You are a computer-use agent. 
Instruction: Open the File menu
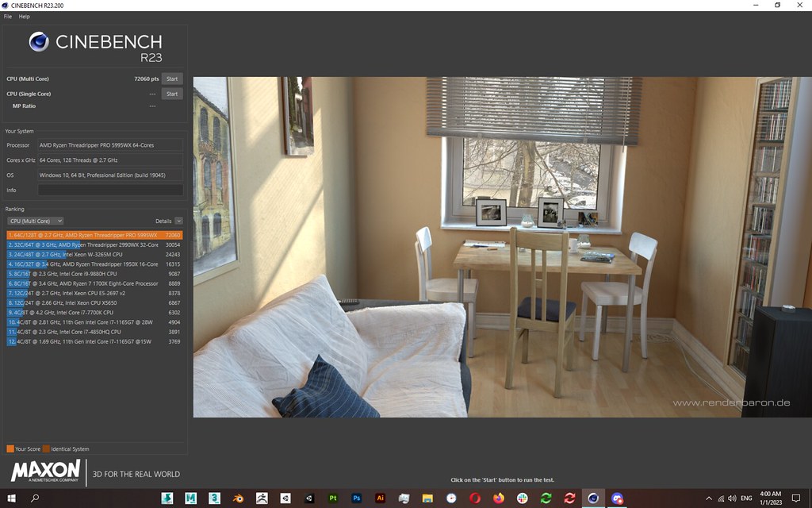click(x=7, y=16)
